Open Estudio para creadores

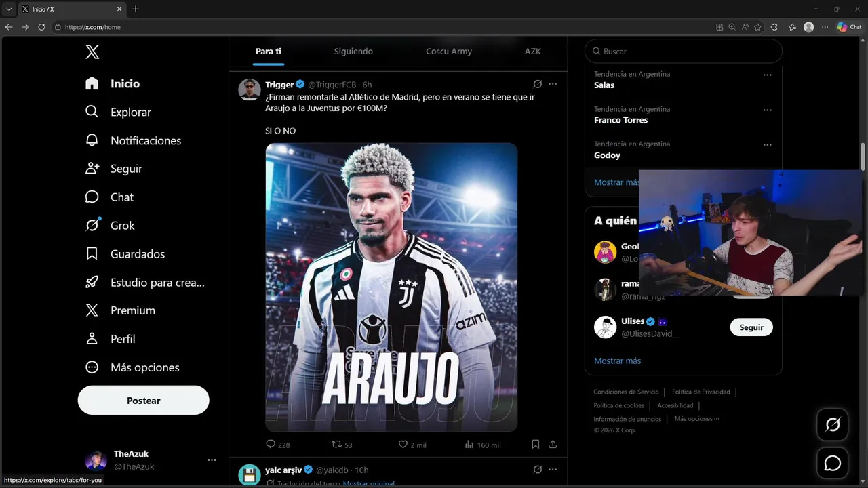tap(144, 283)
